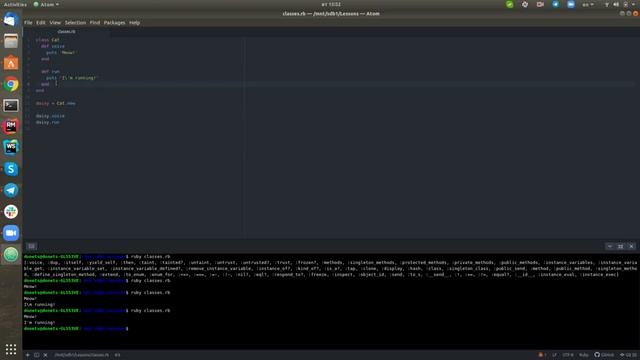Click the 'class Cat' line in the editor
Screen dimensions: 640x360
click(x=47, y=40)
